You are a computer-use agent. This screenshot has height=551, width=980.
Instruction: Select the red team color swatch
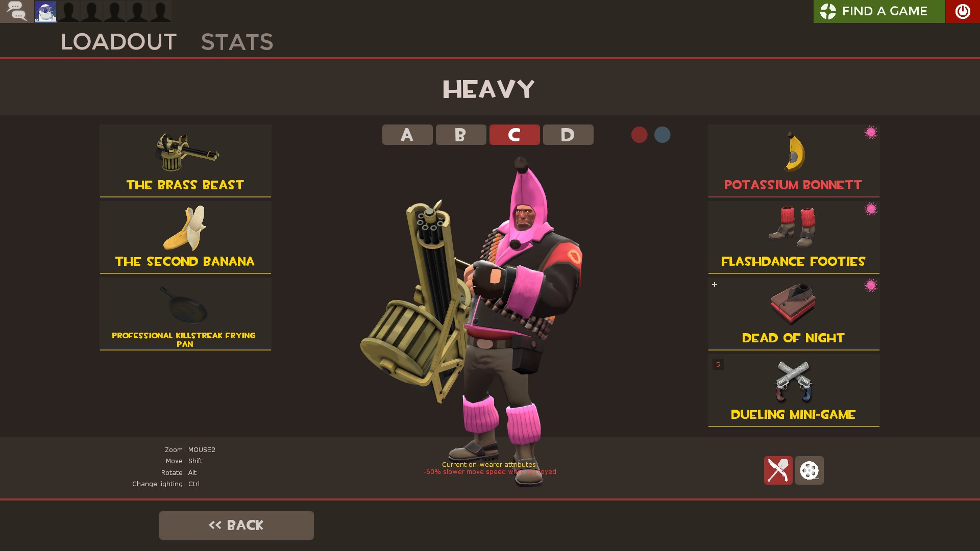coord(639,135)
